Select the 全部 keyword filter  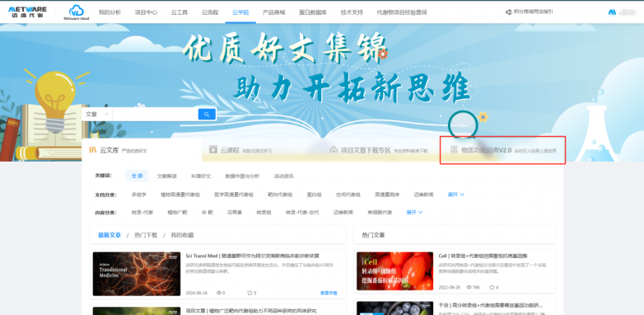tap(138, 176)
